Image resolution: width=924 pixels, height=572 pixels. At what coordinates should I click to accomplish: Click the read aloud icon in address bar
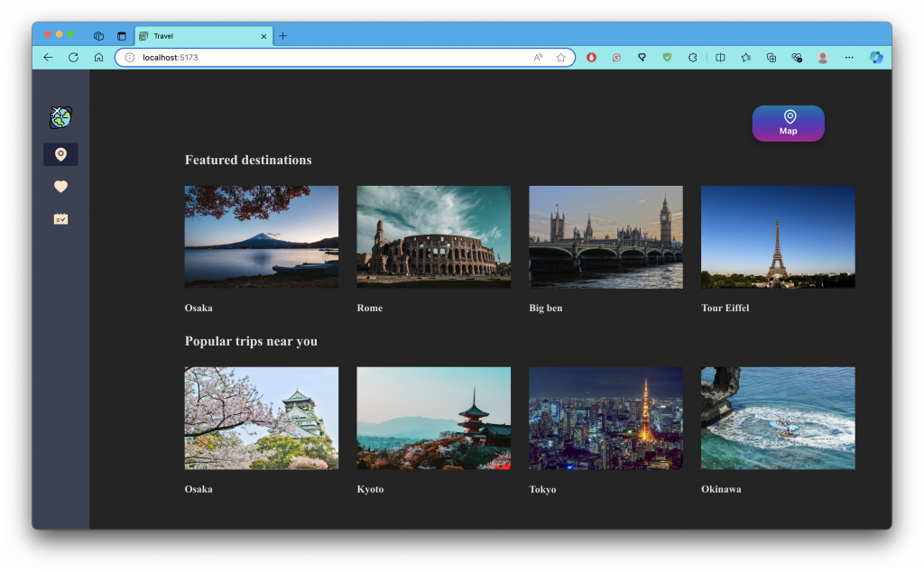point(538,57)
